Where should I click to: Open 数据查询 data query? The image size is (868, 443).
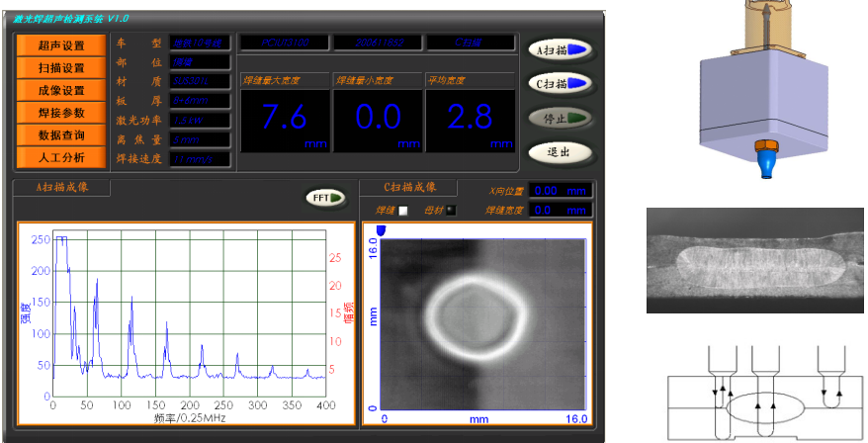coord(61,134)
